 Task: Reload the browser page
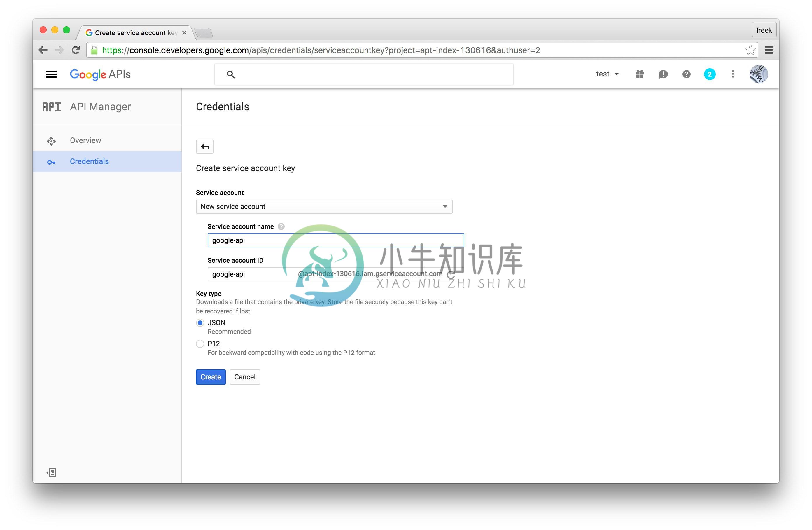pyautogui.click(x=76, y=50)
